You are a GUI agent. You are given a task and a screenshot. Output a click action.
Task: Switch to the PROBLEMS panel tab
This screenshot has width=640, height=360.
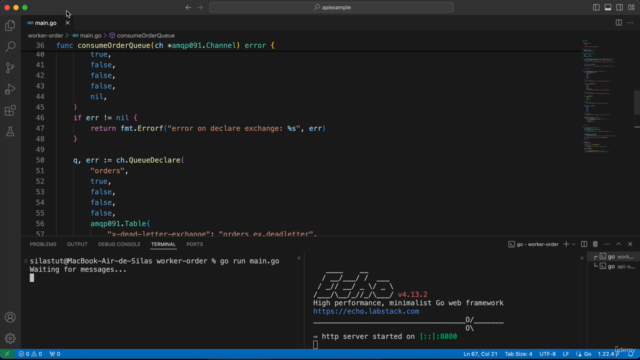tap(43, 244)
